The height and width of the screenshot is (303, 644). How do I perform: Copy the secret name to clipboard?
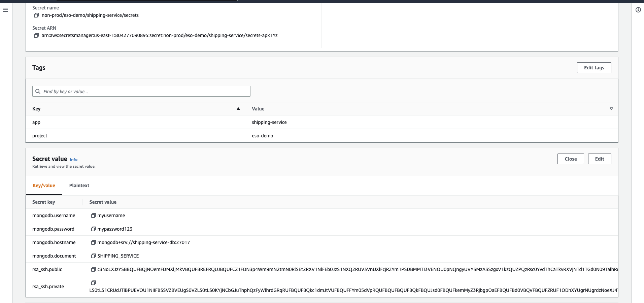click(36, 15)
